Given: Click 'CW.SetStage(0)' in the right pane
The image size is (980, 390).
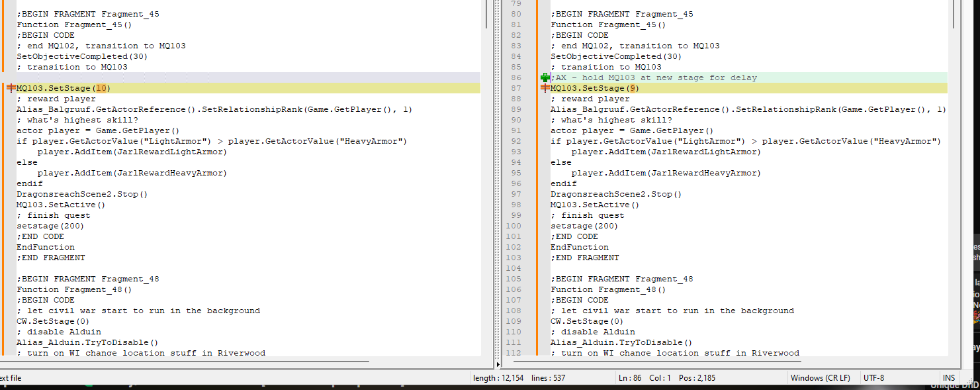Looking at the screenshot, I should (x=587, y=321).
